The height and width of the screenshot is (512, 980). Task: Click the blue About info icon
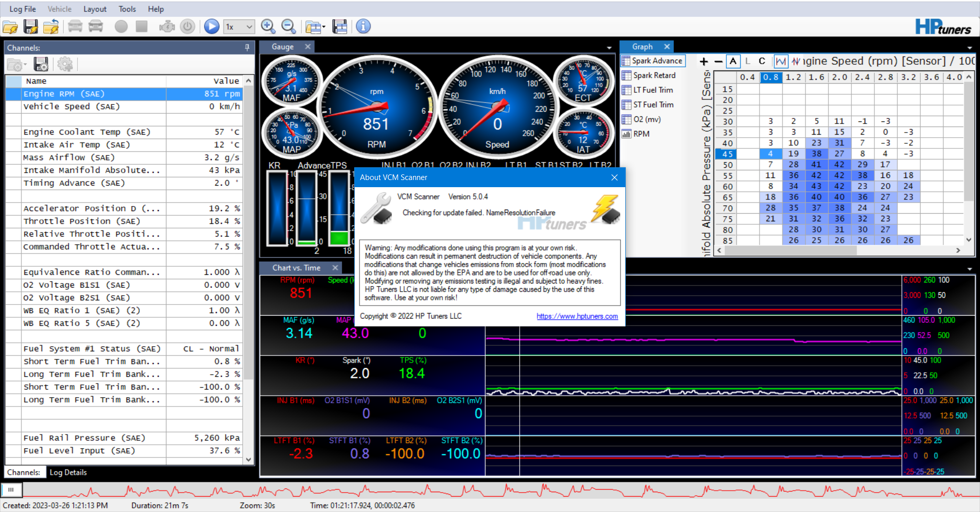[x=363, y=27]
